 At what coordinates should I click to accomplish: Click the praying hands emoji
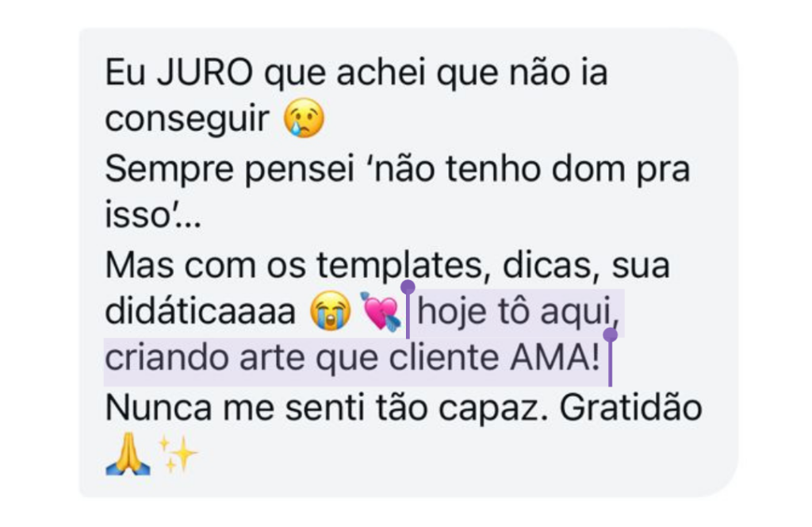pyautogui.click(x=128, y=455)
